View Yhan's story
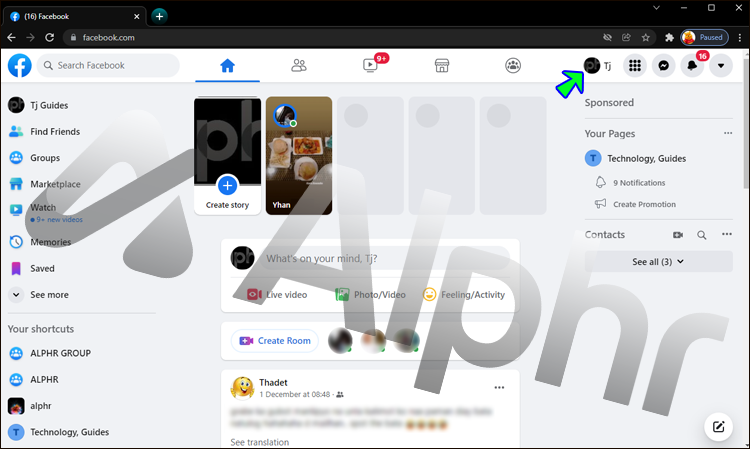Screen dimensions: 750x449 click(299, 156)
